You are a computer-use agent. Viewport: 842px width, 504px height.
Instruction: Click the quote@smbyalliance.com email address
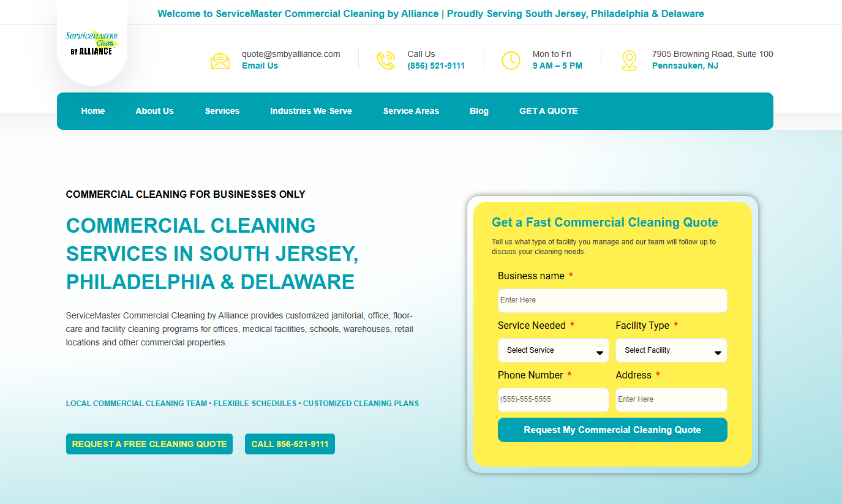pyautogui.click(x=291, y=54)
